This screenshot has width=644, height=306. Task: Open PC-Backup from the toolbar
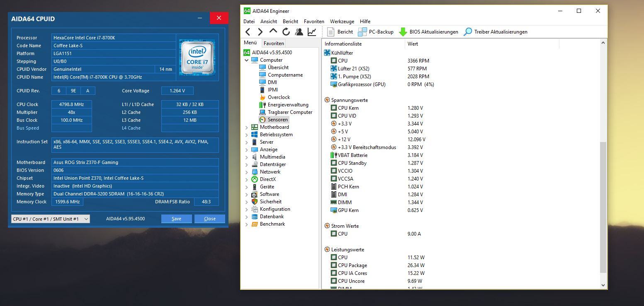[376, 32]
